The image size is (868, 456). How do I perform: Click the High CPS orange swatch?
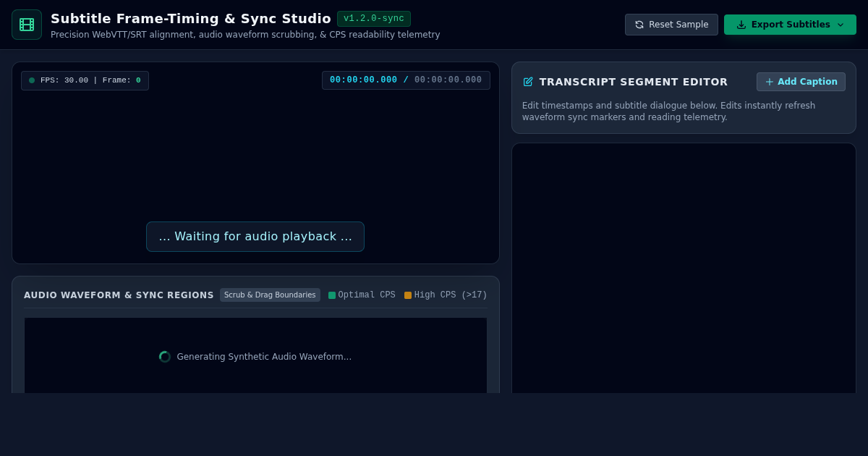pyautogui.click(x=408, y=295)
